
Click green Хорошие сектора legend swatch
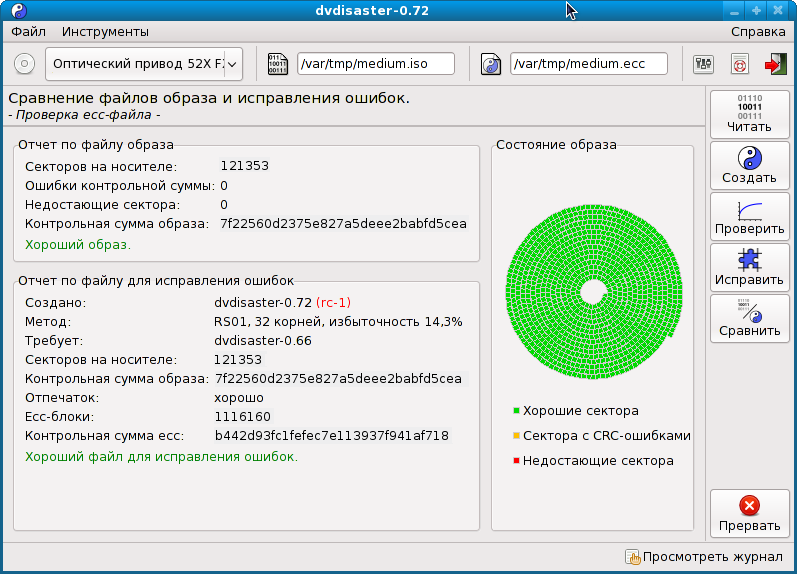516,411
